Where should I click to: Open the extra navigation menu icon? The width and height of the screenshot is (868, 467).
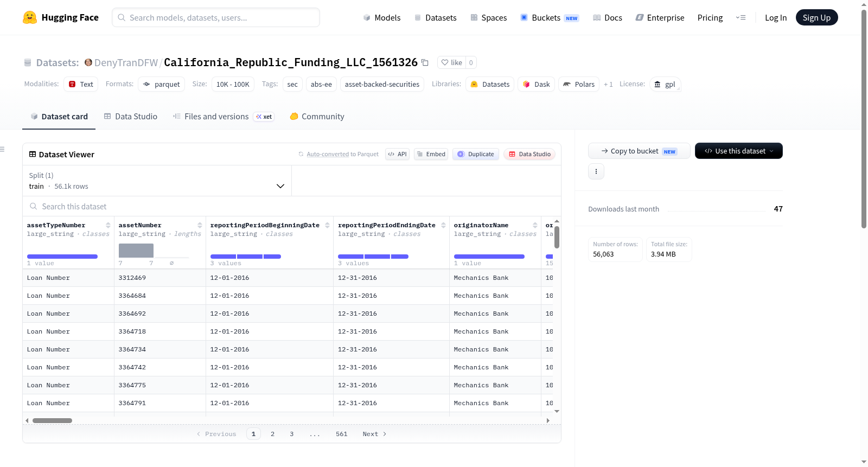point(741,17)
